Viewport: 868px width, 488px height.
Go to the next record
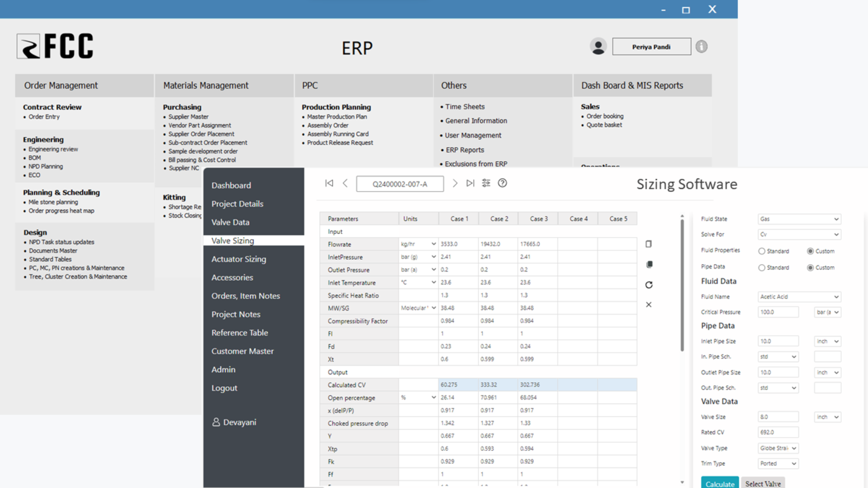[455, 183]
